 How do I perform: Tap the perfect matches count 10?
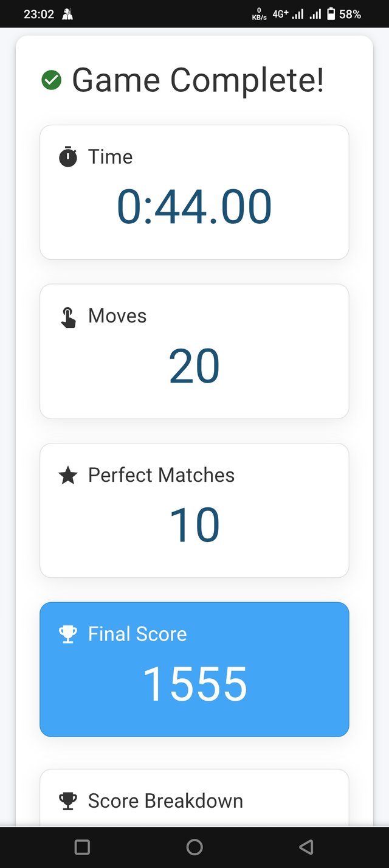[194, 525]
